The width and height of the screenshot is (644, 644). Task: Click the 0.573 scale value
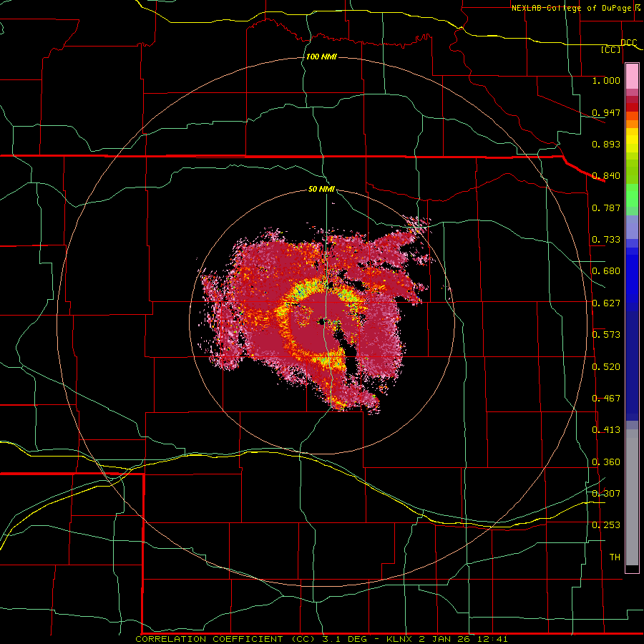pos(606,335)
